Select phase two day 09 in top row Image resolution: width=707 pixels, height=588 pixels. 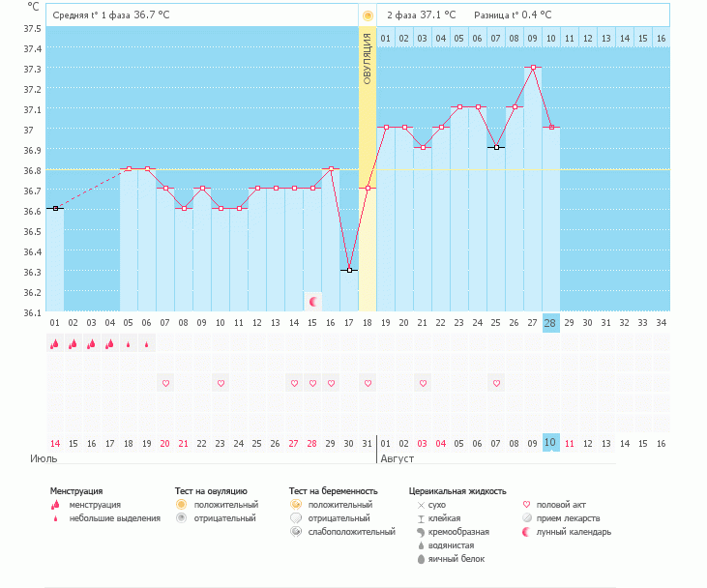tap(533, 38)
